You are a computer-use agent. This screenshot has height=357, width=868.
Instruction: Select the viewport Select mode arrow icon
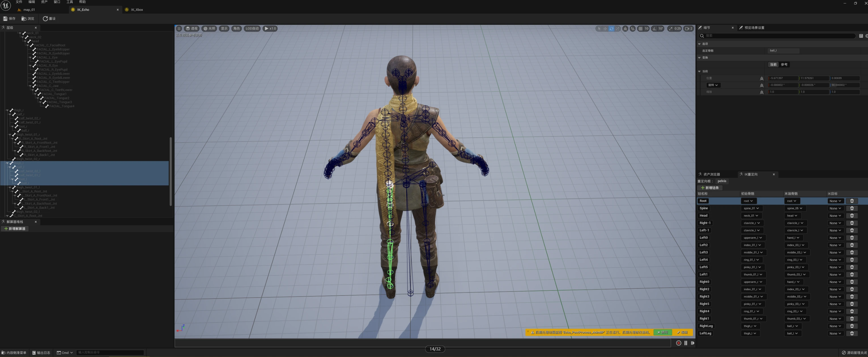599,29
